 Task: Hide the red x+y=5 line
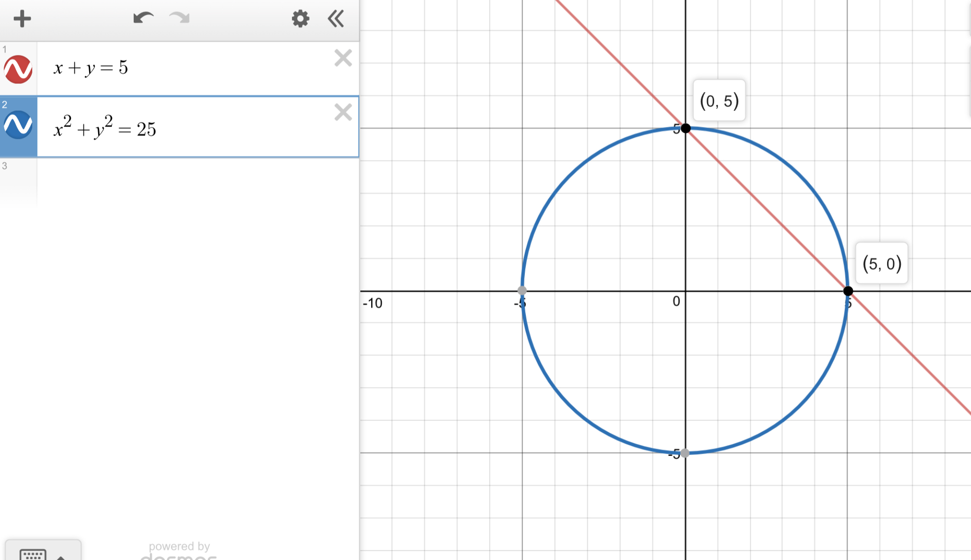[18, 69]
